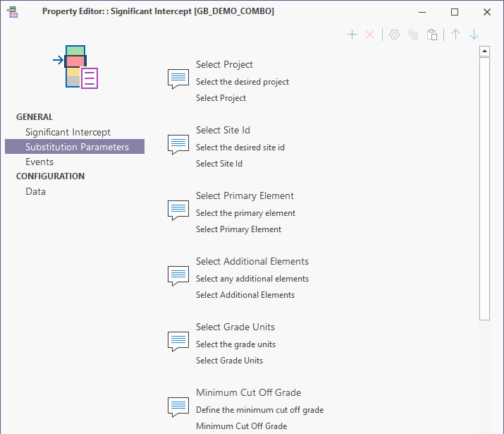Screen dimensions: 504x434
Task: Open the Significant Intercept section
Action: pos(68,132)
